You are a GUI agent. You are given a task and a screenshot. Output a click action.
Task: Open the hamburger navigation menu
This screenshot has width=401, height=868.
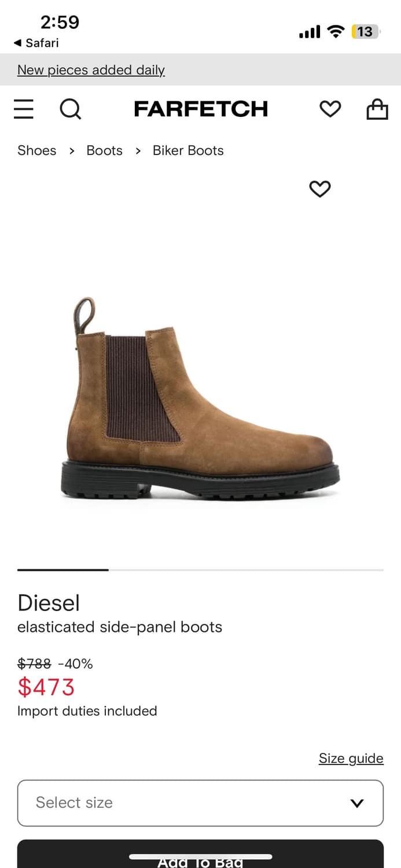(x=24, y=109)
